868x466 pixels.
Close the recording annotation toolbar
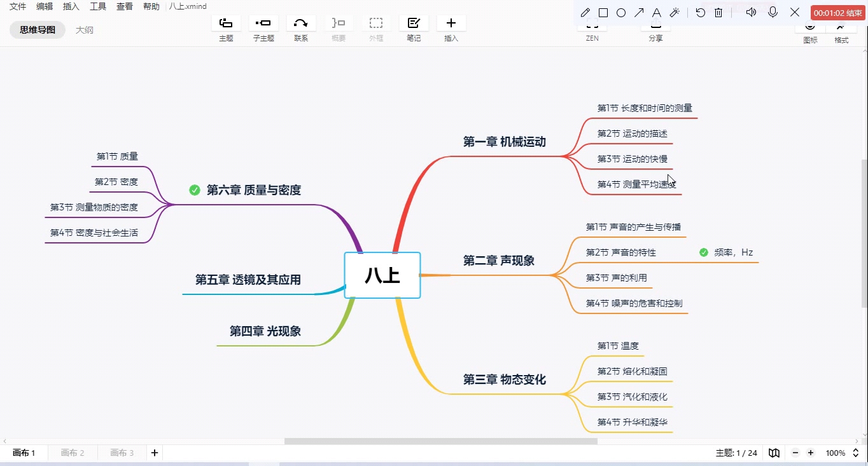[795, 12]
